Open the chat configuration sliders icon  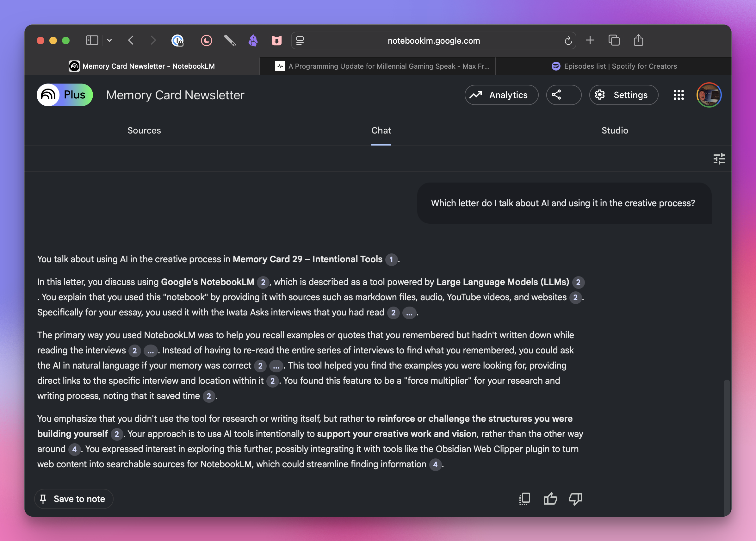pos(719,159)
